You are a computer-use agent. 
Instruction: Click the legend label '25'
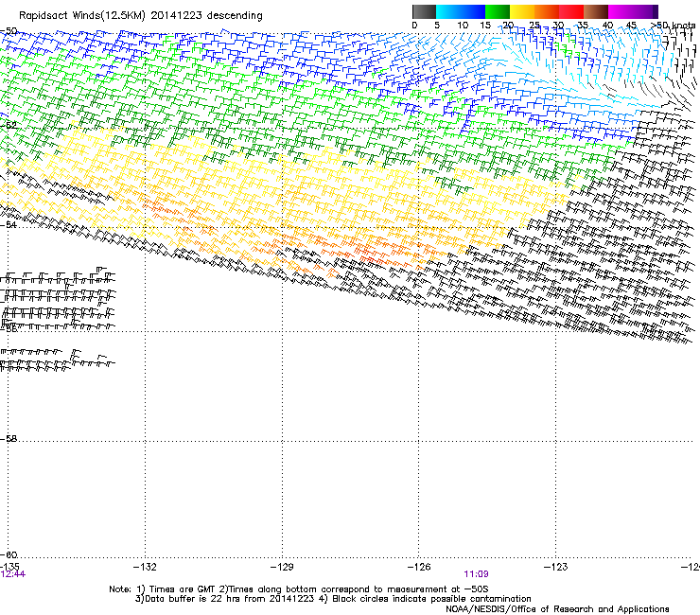pos(534,26)
